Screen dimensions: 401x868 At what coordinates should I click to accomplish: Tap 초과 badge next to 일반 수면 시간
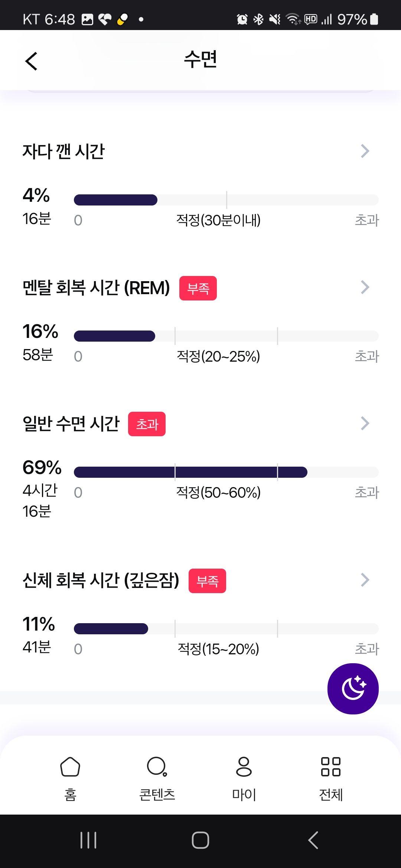point(147,424)
